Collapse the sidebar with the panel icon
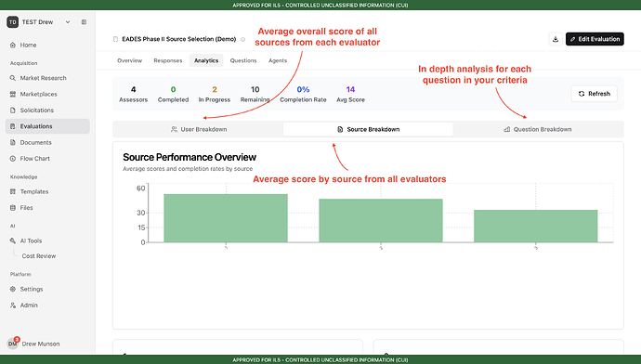 tap(84, 22)
